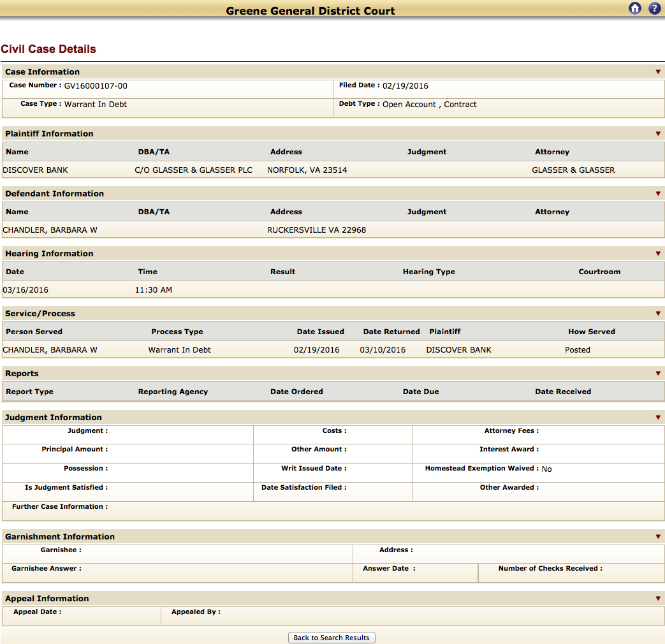Click the Courtroom column header

pos(600,272)
